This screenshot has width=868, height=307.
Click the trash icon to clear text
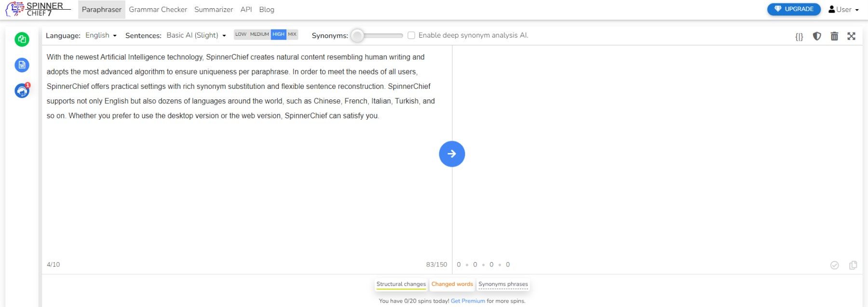point(834,36)
